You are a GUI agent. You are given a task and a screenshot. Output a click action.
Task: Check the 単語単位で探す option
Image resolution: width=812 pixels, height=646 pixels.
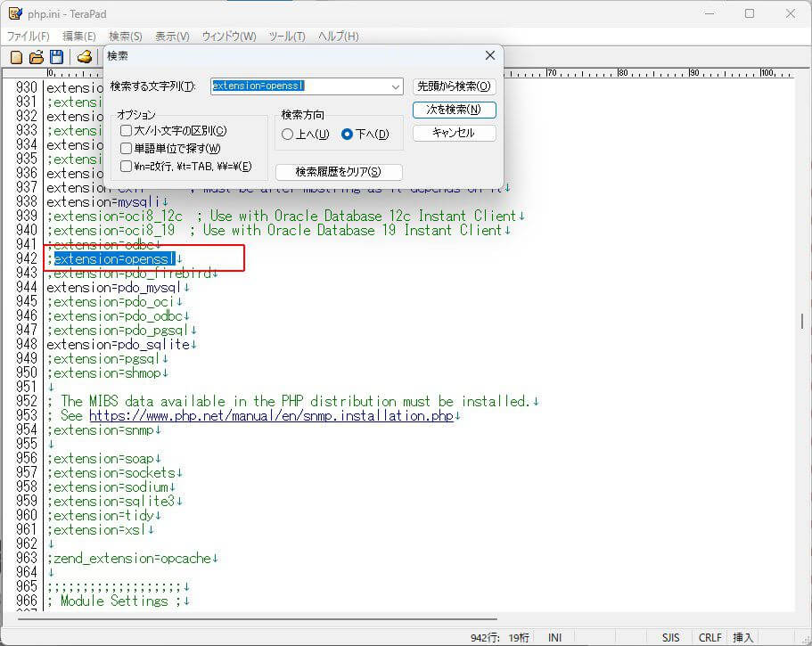coord(127,149)
